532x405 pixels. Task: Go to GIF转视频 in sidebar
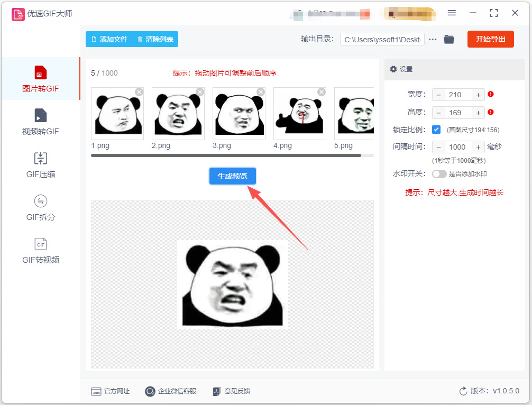click(x=40, y=251)
